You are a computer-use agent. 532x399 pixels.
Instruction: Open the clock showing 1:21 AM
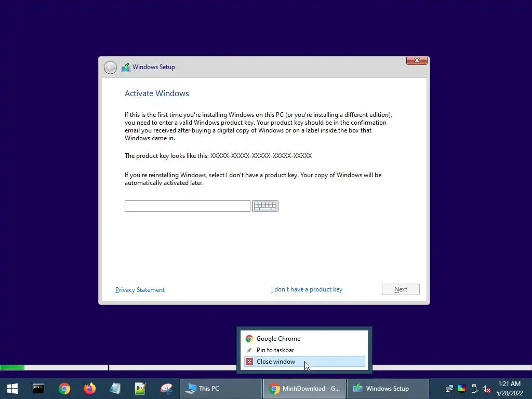(x=510, y=389)
